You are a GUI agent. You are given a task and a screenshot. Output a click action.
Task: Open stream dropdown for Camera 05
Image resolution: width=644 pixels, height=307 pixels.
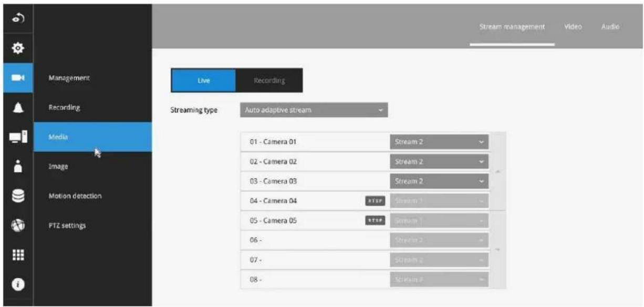pyautogui.click(x=439, y=220)
